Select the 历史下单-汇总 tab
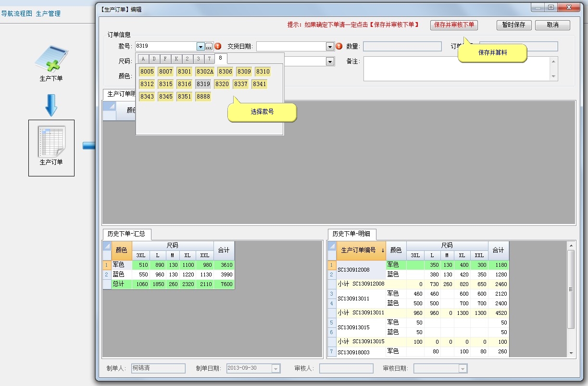 (x=127, y=234)
